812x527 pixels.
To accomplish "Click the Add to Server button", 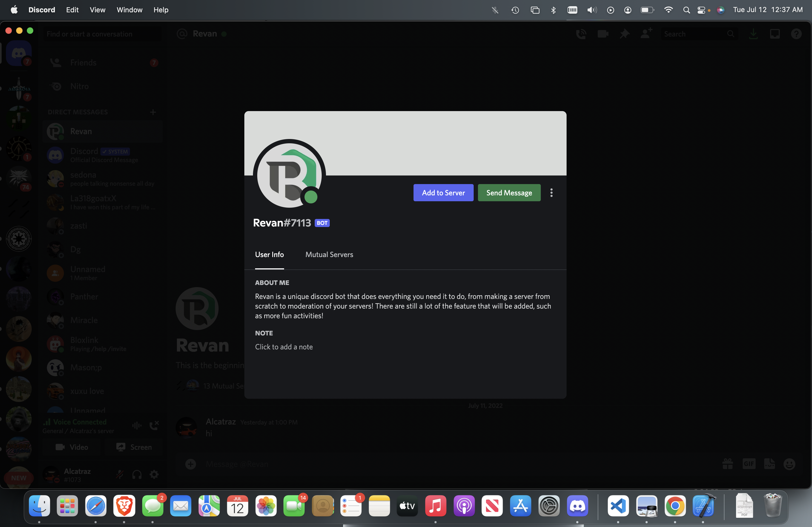I will (443, 193).
